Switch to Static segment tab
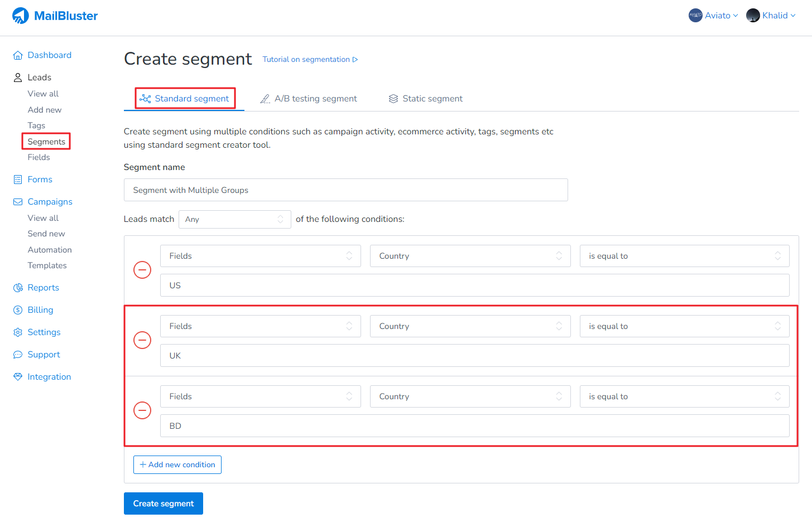The height and width of the screenshot is (523, 812). pyautogui.click(x=426, y=99)
